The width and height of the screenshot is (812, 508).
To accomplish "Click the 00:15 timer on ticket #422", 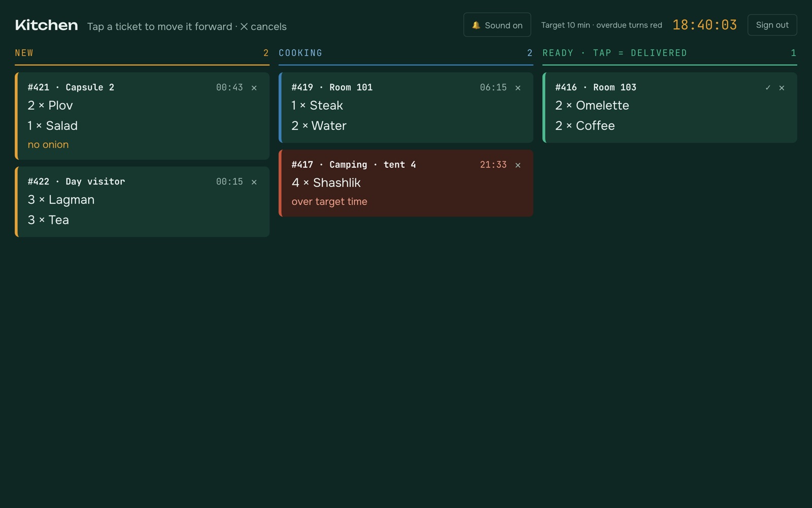I will coord(229,181).
